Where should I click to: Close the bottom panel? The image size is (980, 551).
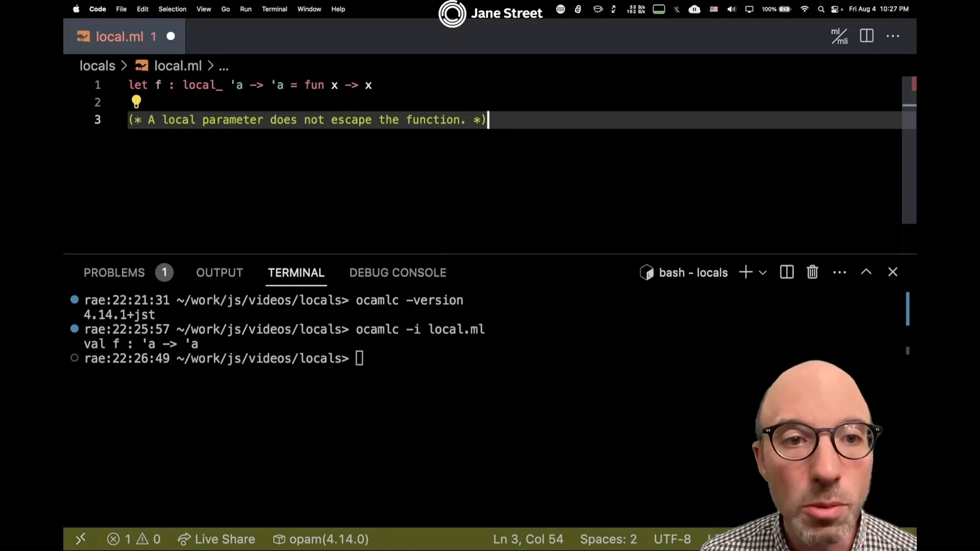[x=892, y=272]
